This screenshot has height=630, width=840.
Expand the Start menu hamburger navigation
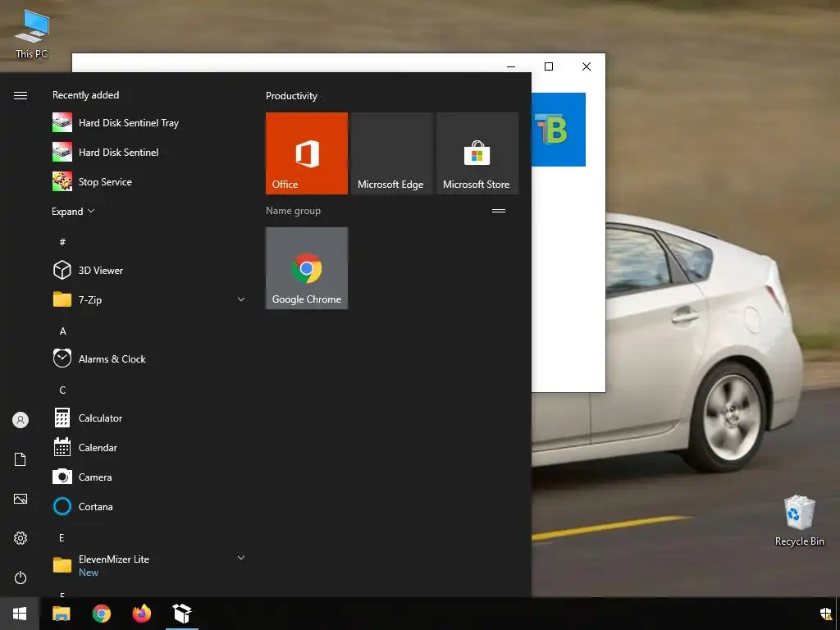[x=21, y=95]
